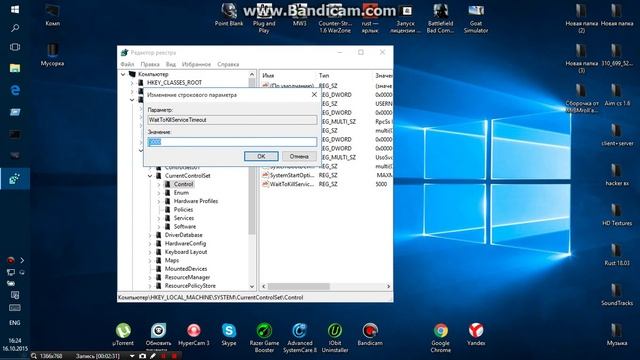
Task: Open the HD Textures desktop folder
Action: click(x=617, y=215)
